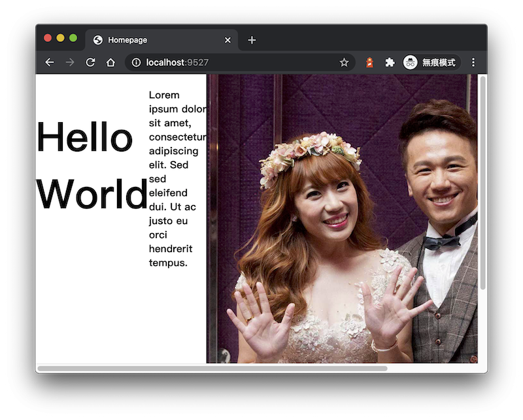Image resolution: width=523 pixels, height=420 pixels.
Task: Reload the localhost page
Action: pyautogui.click(x=90, y=63)
